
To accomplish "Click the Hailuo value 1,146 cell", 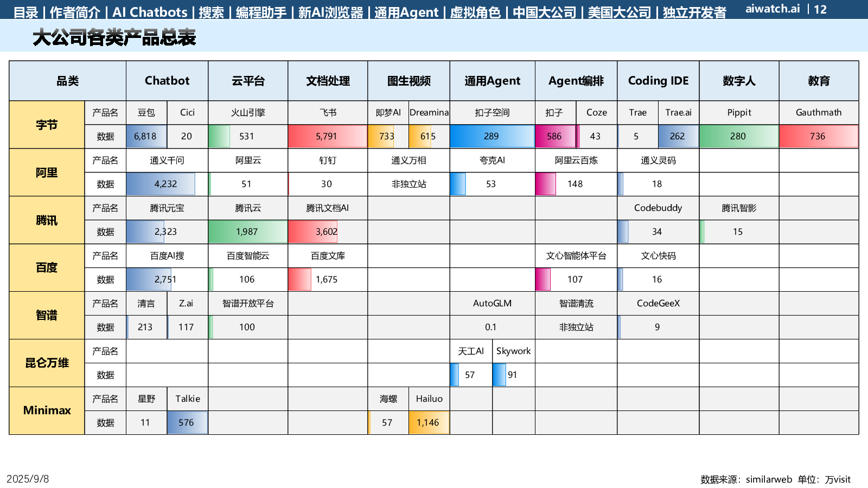I will [429, 422].
